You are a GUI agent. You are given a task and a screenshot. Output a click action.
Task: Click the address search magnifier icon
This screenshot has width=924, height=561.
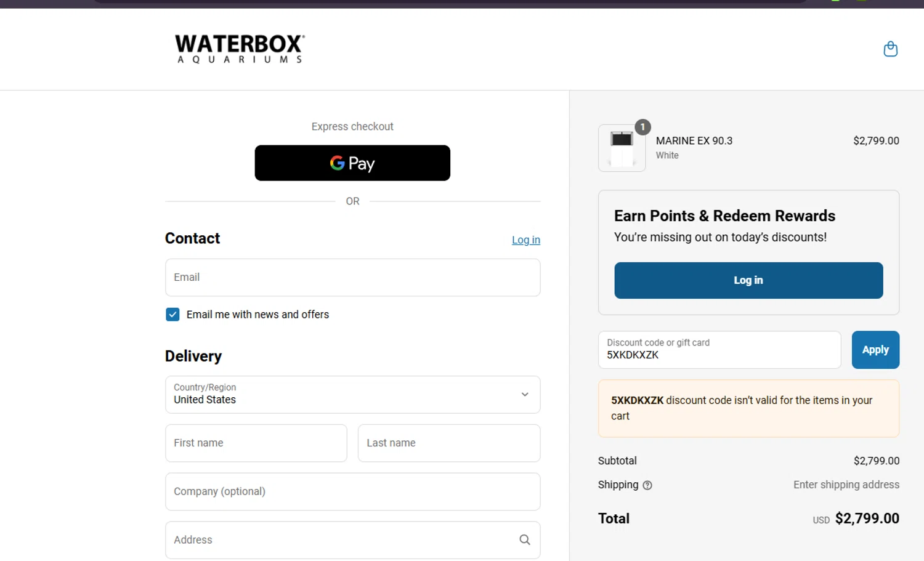[525, 540]
